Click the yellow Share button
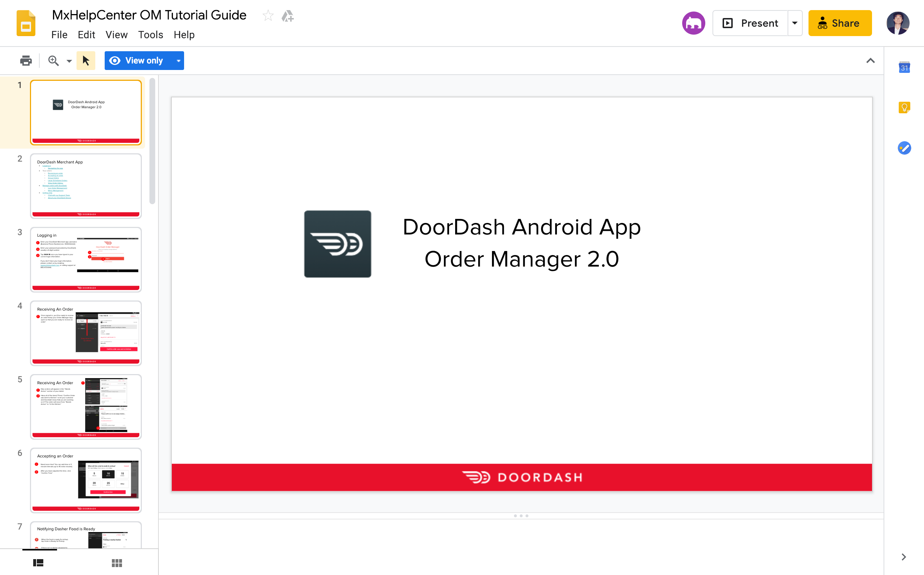924x575 pixels. tap(840, 23)
